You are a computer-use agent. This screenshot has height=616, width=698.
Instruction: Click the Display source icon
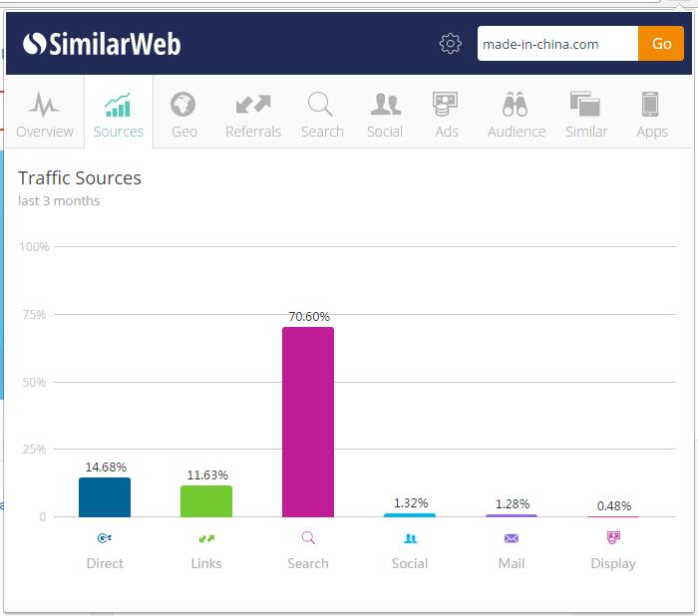[613, 538]
